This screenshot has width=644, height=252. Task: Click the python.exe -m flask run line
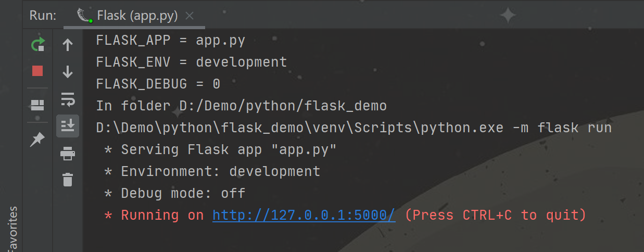coord(354,128)
